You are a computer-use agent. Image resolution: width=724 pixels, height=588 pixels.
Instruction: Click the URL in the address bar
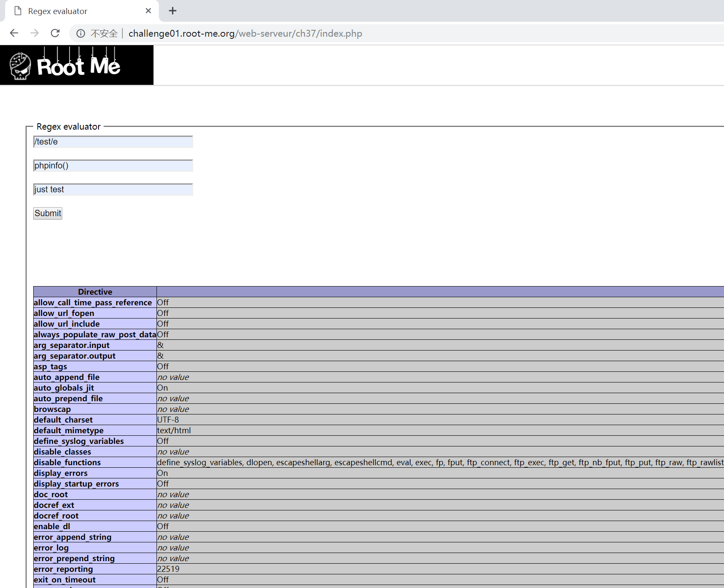pos(245,33)
